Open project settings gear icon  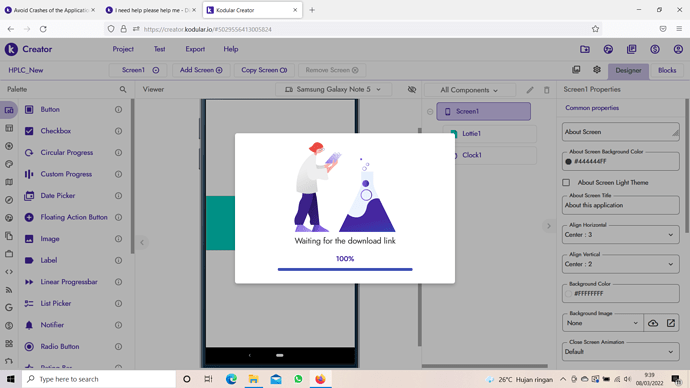click(597, 70)
